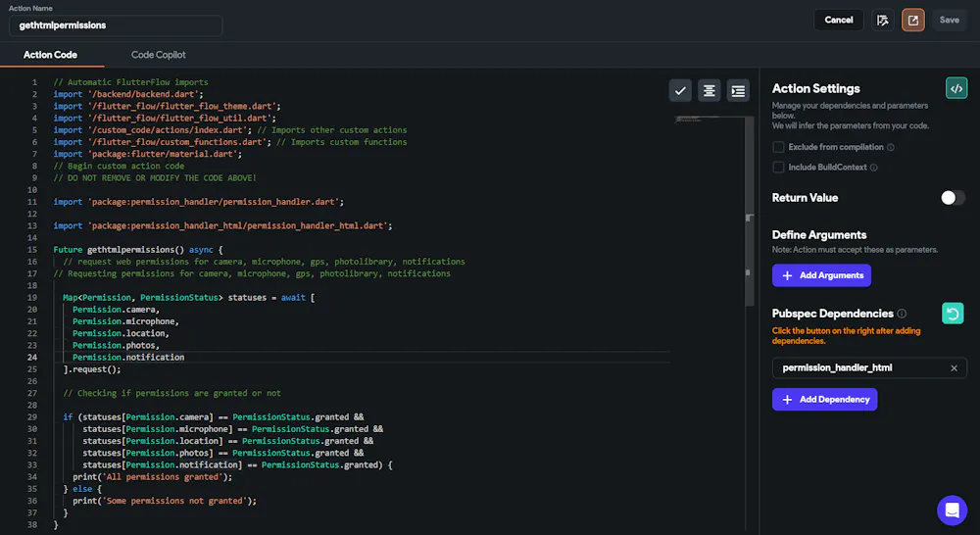Open editor in external window icon

(913, 20)
